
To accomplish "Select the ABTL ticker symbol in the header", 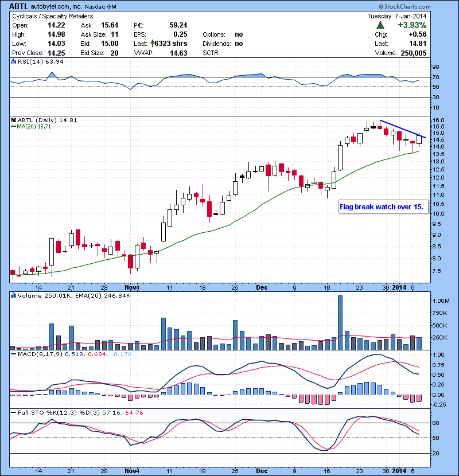I will coord(19,6).
